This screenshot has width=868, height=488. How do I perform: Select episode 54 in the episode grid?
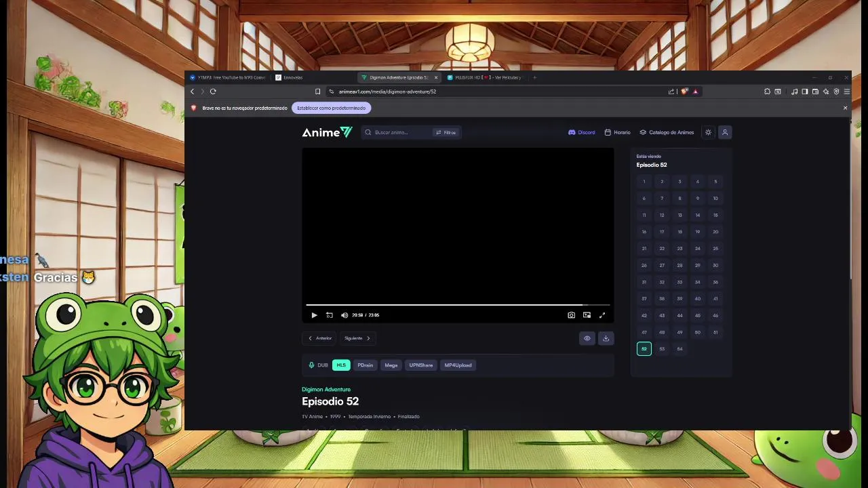679,349
